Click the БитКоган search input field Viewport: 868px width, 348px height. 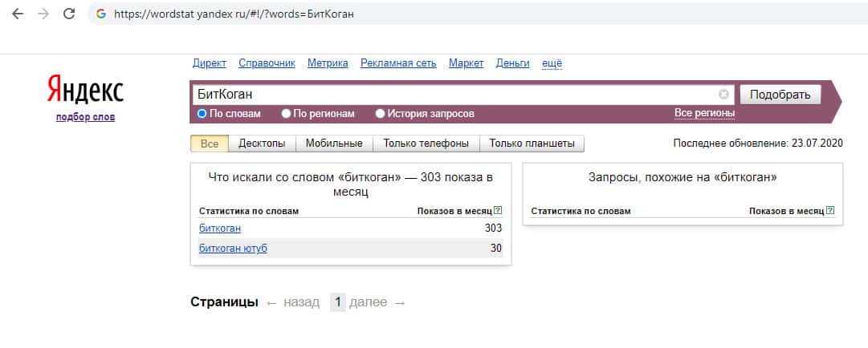[x=454, y=95]
